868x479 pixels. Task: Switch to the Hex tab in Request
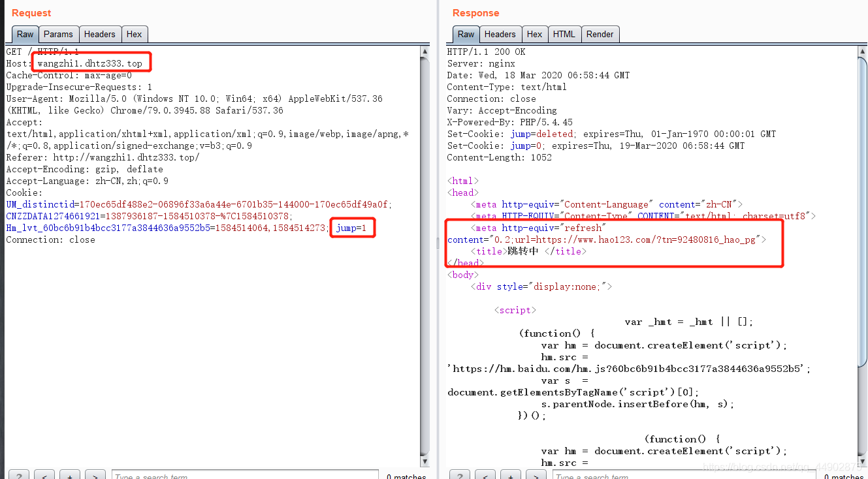[135, 34]
